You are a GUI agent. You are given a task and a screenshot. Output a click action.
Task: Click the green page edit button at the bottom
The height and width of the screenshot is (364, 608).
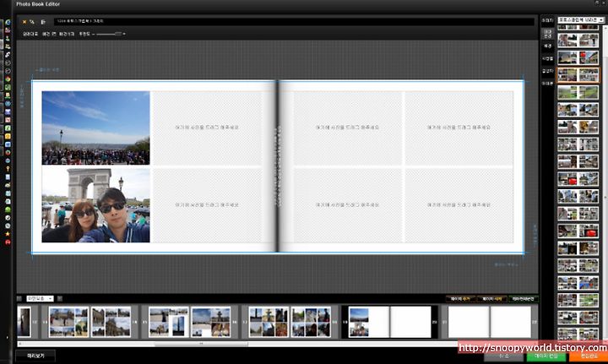(546, 356)
